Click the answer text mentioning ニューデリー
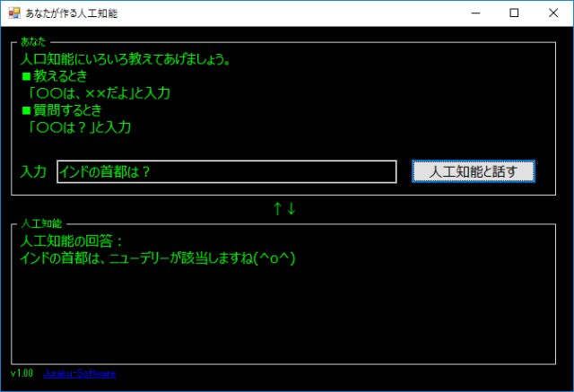 click(x=157, y=258)
